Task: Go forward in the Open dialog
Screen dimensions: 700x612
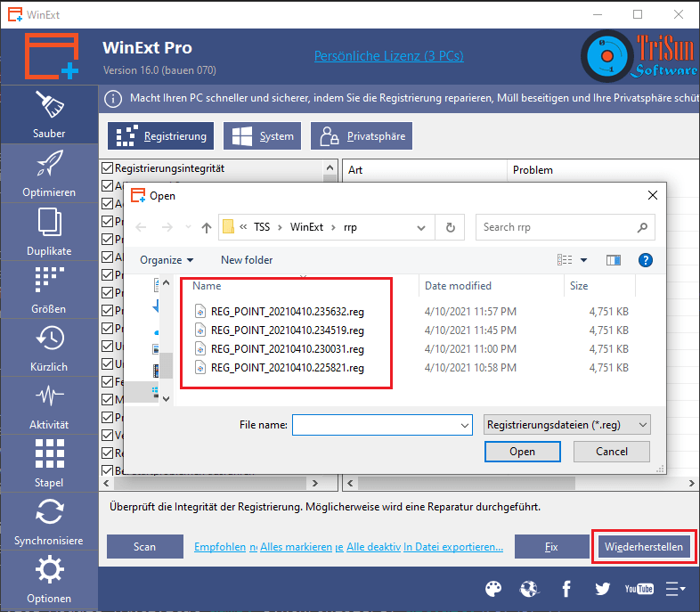Action: pyautogui.click(x=167, y=227)
